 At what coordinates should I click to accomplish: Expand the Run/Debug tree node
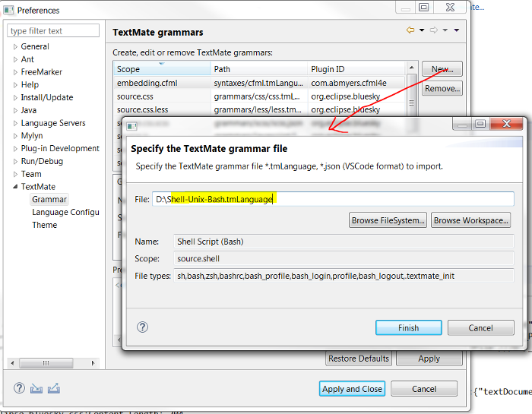point(15,161)
